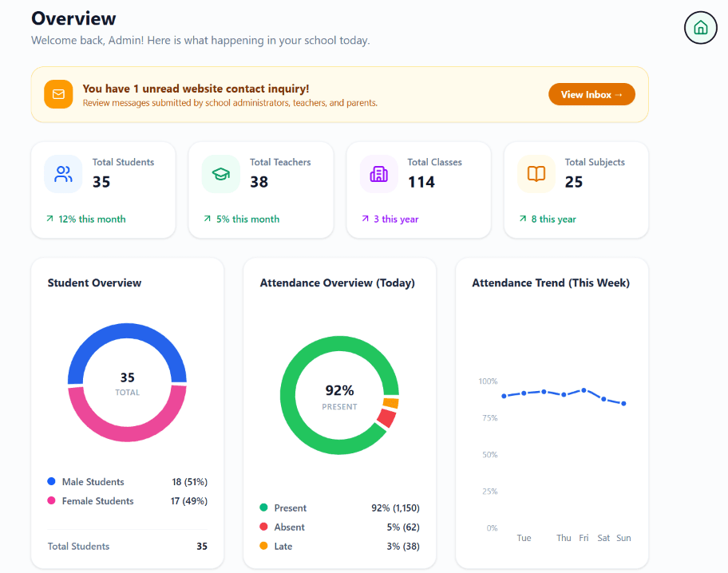Image resolution: width=728 pixels, height=573 pixels.
Task: Click the '25' Total Subjects value
Action: pyautogui.click(x=574, y=182)
